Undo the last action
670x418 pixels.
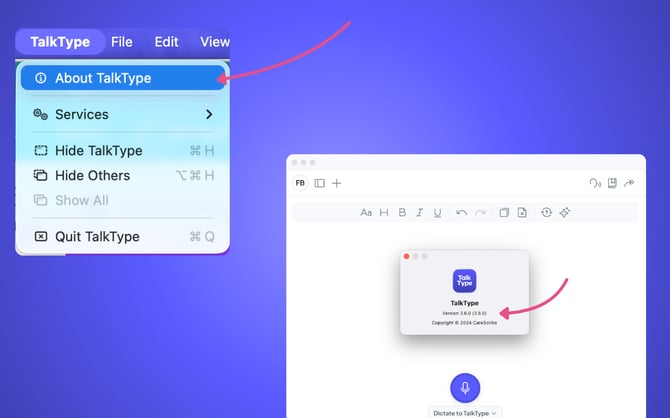[461, 212]
